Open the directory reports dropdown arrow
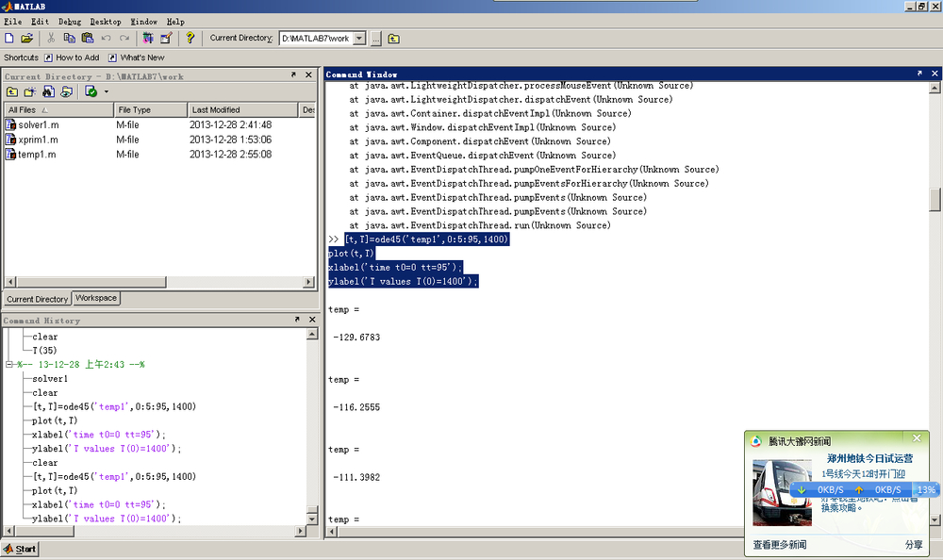Screen dimensions: 943x560 point(107,92)
